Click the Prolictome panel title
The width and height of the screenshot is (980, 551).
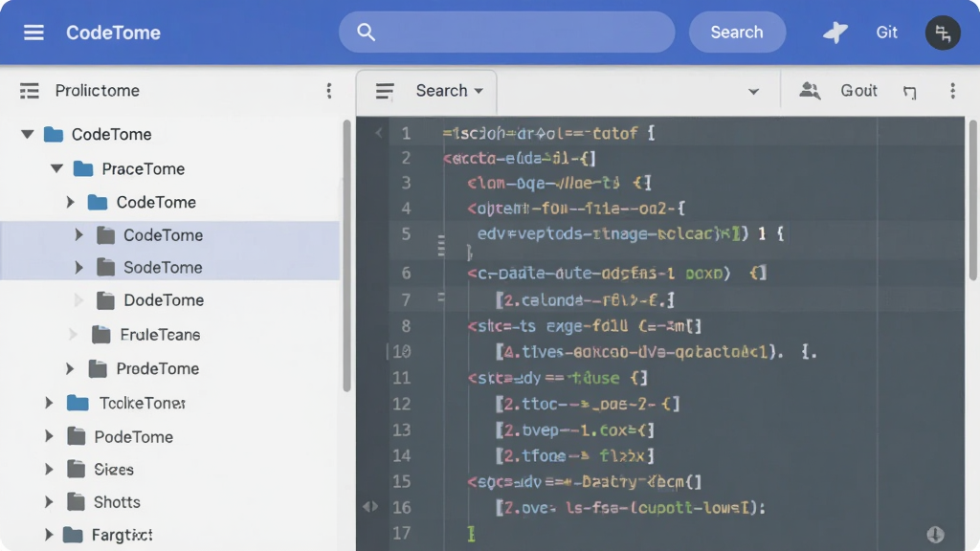(97, 91)
